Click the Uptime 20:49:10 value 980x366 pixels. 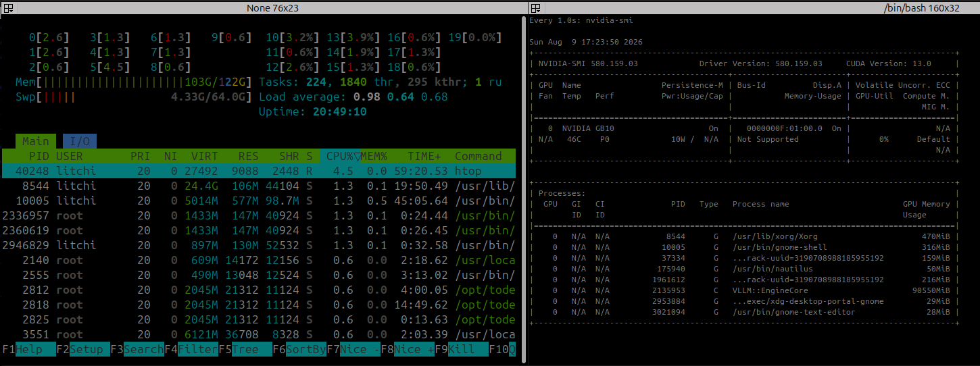click(x=340, y=111)
